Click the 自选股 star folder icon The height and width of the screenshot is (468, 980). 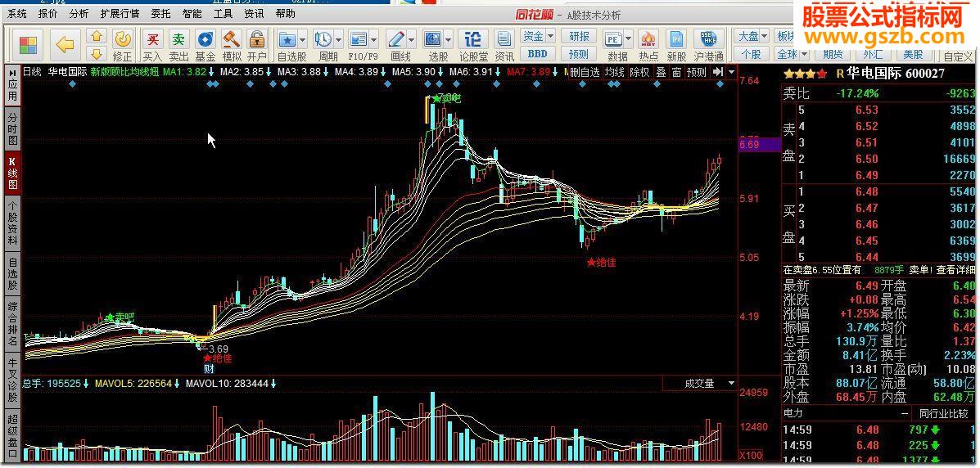[287, 39]
